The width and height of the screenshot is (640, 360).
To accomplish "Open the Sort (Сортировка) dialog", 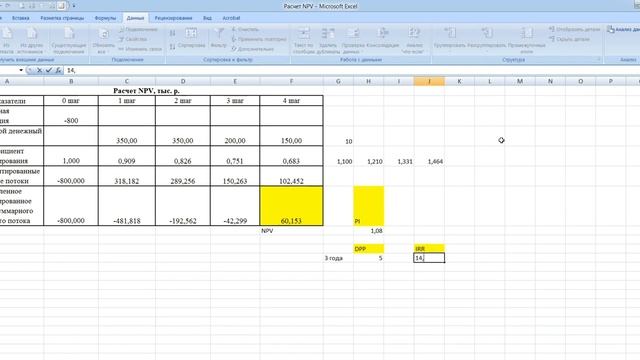I will coord(191,38).
